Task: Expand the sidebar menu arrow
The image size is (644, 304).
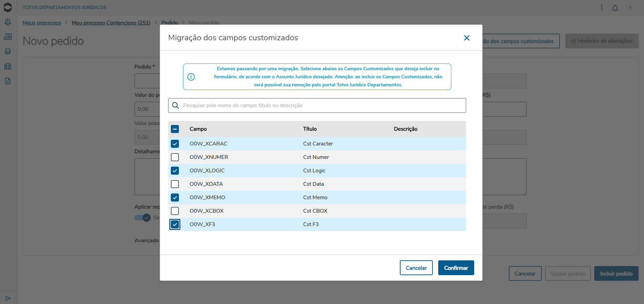Action: point(8,298)
